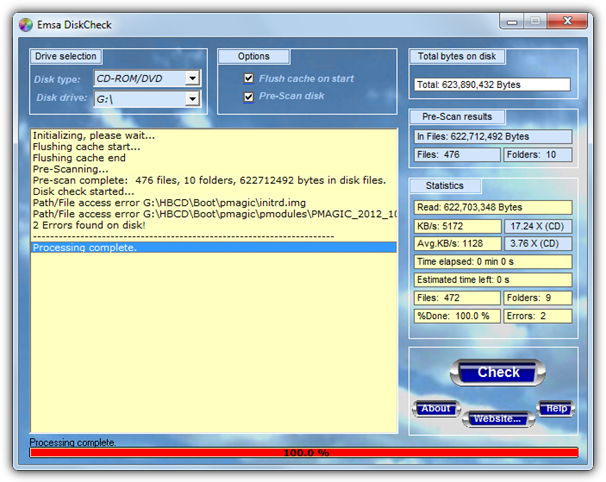606x482 pixels.
Task: Click the 'Read: 622,703,348 Bytes' statistic
Action: tap(493, 207)
